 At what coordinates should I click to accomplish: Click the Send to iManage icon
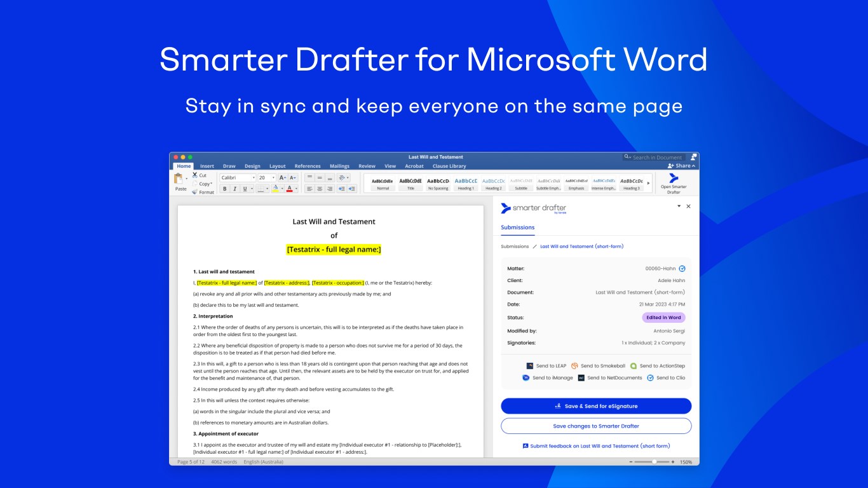(526, 377)
